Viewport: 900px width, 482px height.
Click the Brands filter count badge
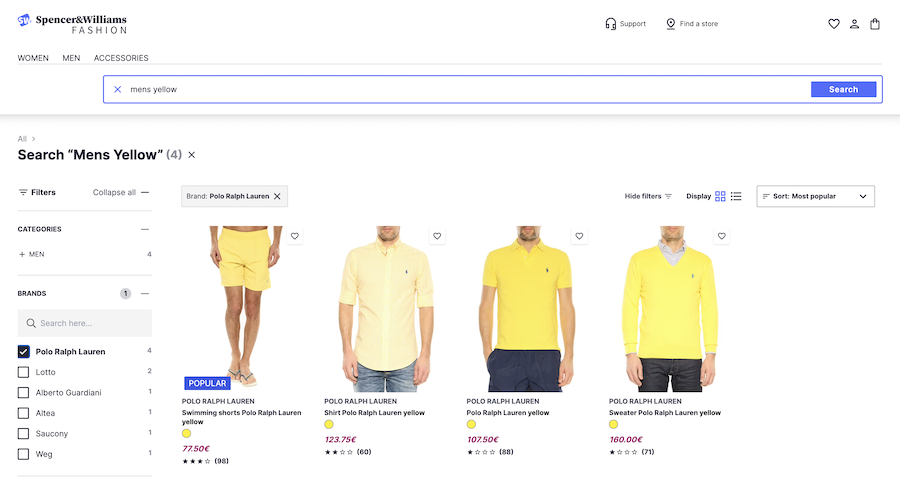pos(125,293)
